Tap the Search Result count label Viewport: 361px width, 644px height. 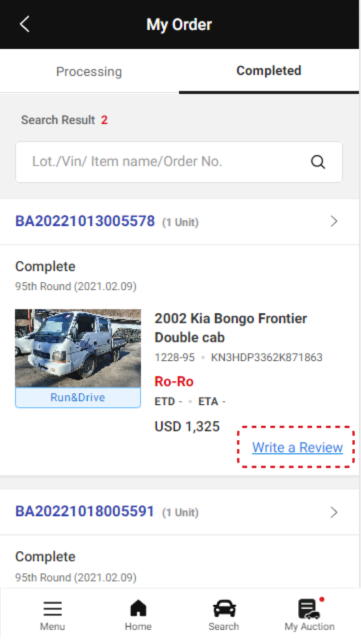pos(64,120)
